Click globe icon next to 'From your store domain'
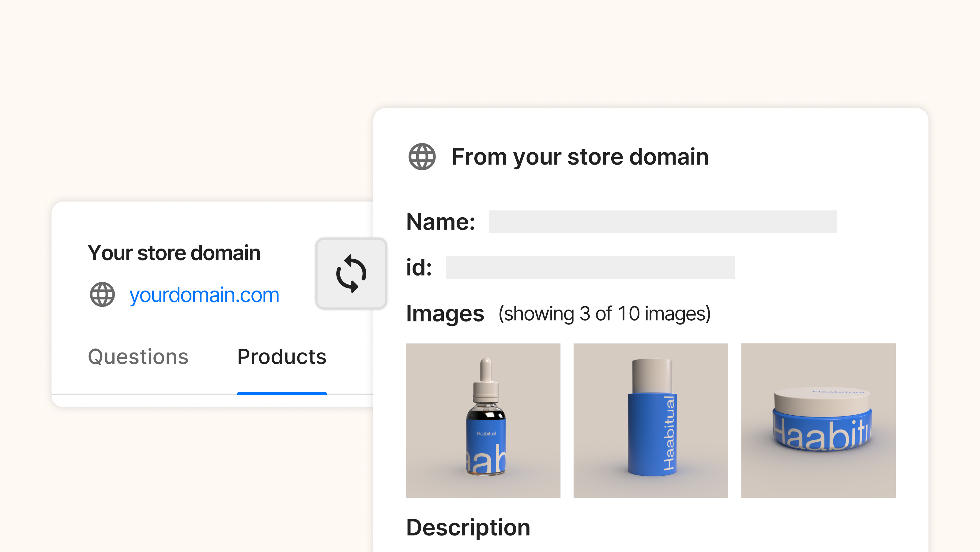This screenshot has width=980, height=552. pyautogui.click(x=422, y=156)
